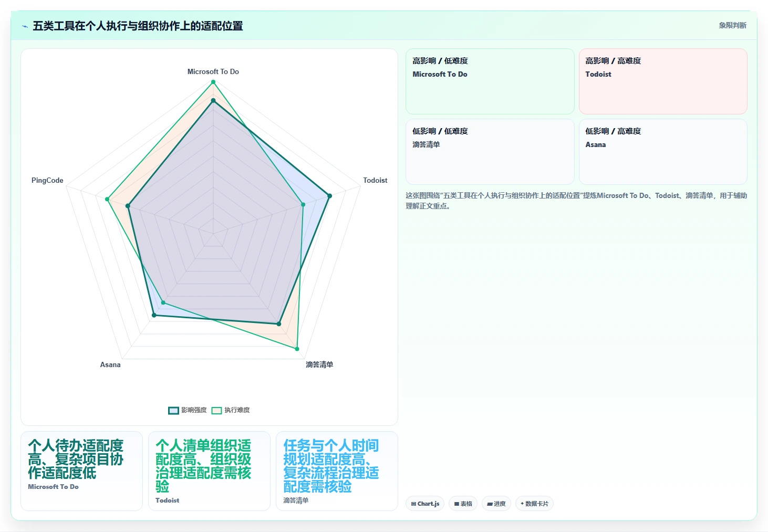The width and height of the screenshot is (768, 532).
Task: Click the 任务与个人时间规划 summary card
Action: pyautogui.click(x=337, y=471)
